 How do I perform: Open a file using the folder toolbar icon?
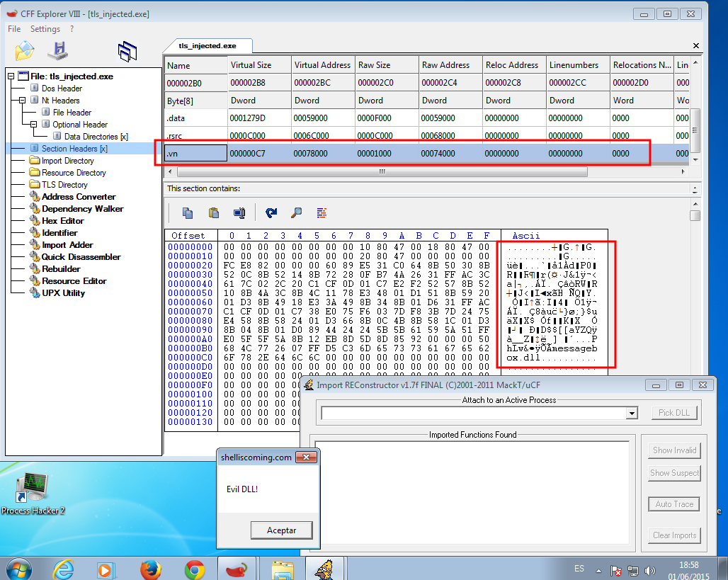23,50
